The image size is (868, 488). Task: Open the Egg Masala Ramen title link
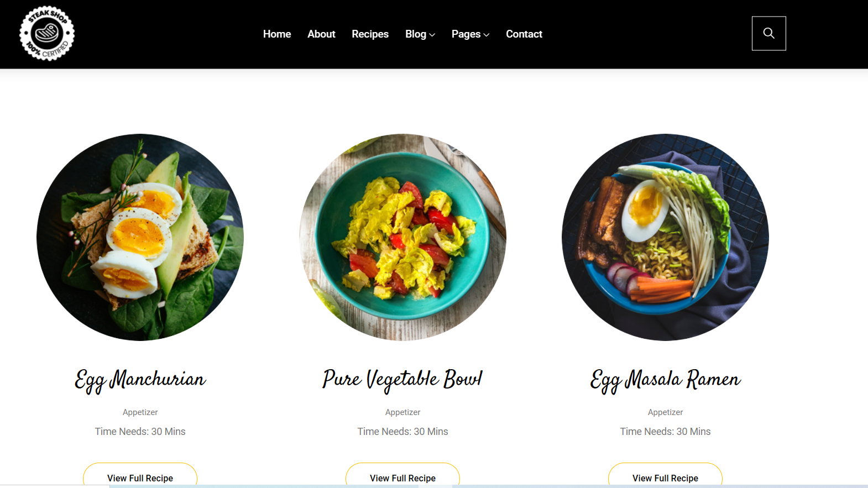[665, 380]
